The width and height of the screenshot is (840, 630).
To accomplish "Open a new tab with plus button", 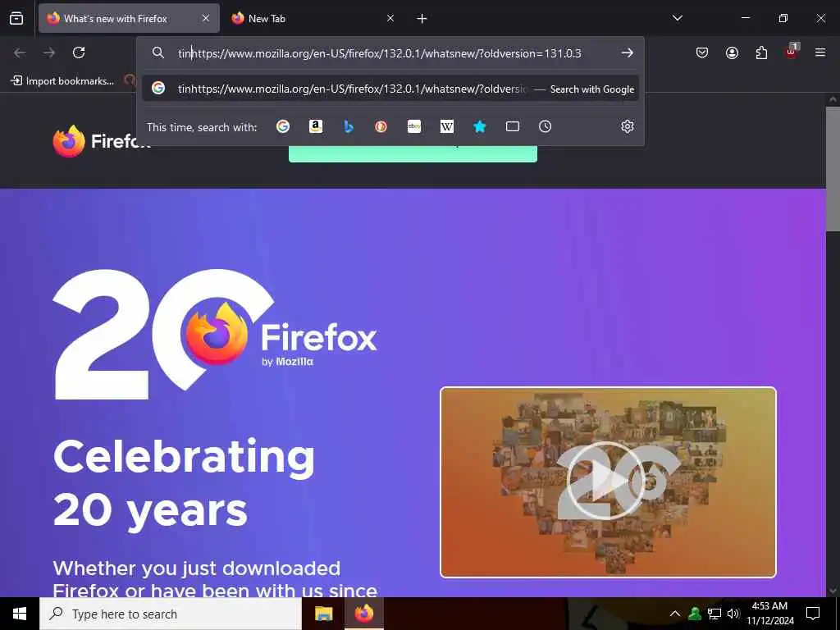I will click(x=422, y=19).
